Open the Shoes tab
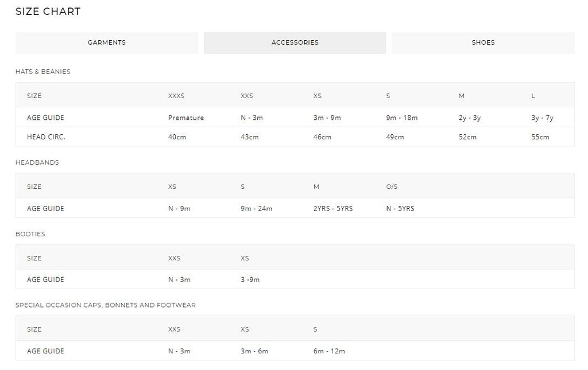Screen dimensions: 588x370 pos(483,42)
